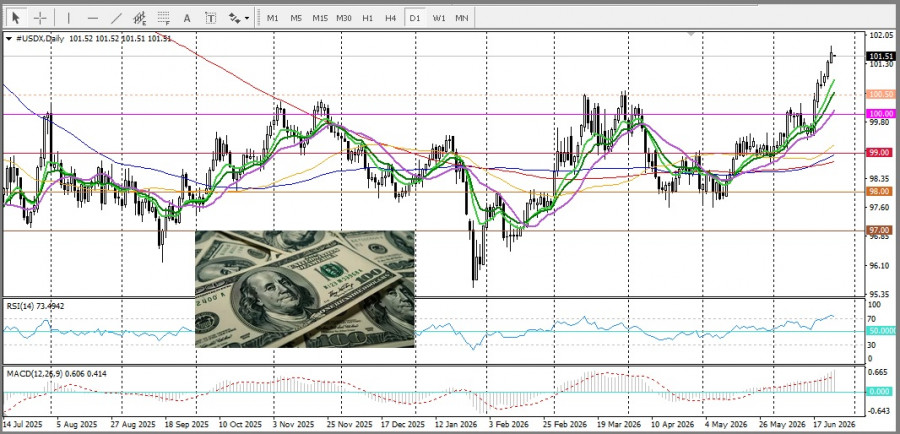Switch to M15 timeframe
The height and width of the screenshot is (434, 900).
(x=320, y=18)
